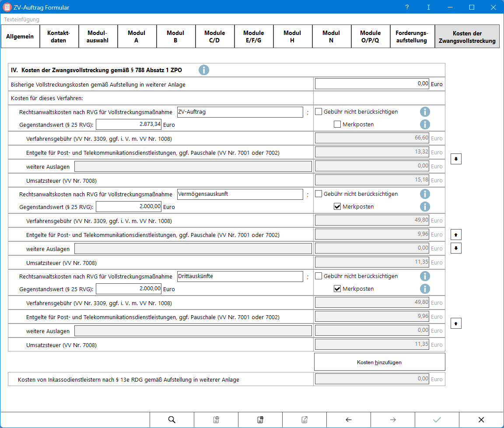Screen dimensions: 504x428
Task: Open the help question mark in title bar
Action: [407, 7]
